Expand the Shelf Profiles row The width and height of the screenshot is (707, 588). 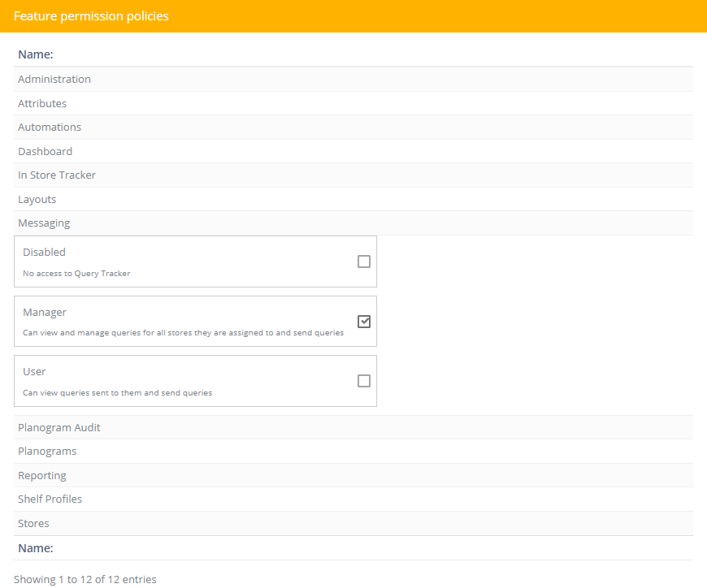(353, 499)
